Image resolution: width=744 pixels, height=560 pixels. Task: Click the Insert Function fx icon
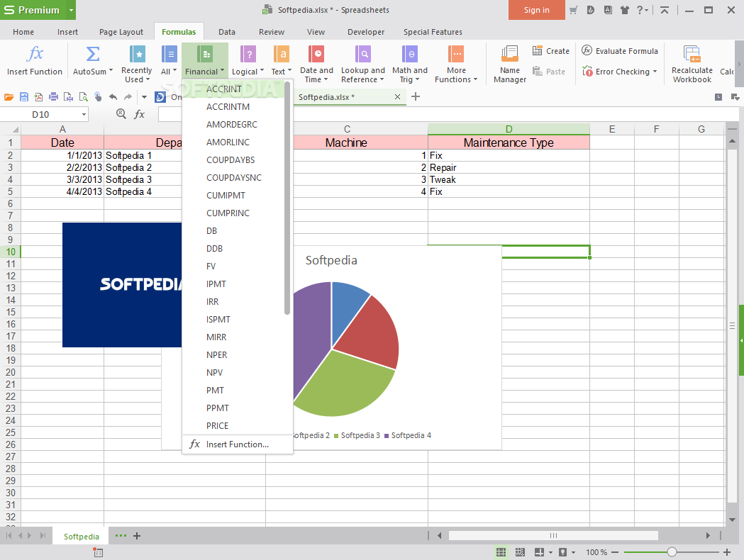tap(35, 54)
